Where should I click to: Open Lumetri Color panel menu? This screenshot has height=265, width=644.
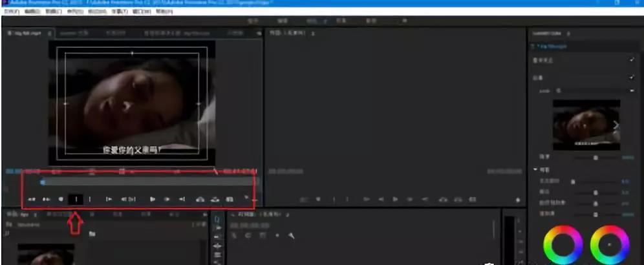point(568,34)
